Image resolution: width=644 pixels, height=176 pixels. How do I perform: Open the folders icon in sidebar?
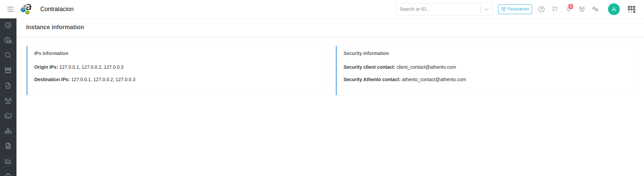click(8, 116)
